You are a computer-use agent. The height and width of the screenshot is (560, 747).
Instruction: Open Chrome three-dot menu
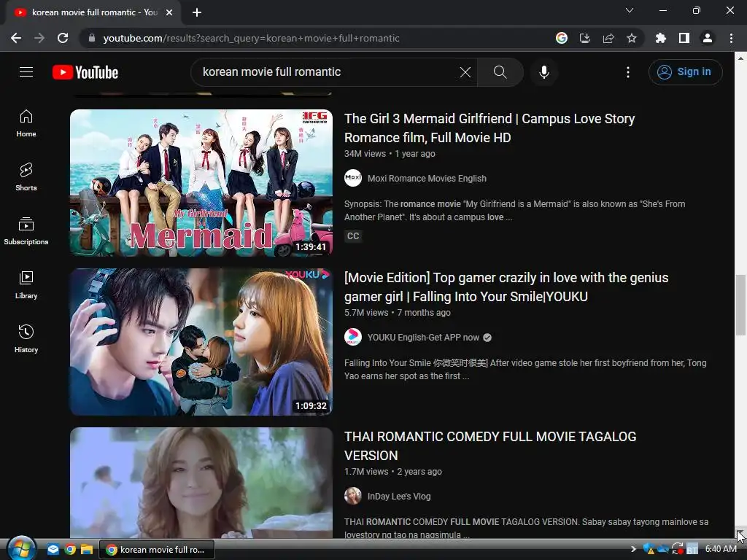pos(731,38)
